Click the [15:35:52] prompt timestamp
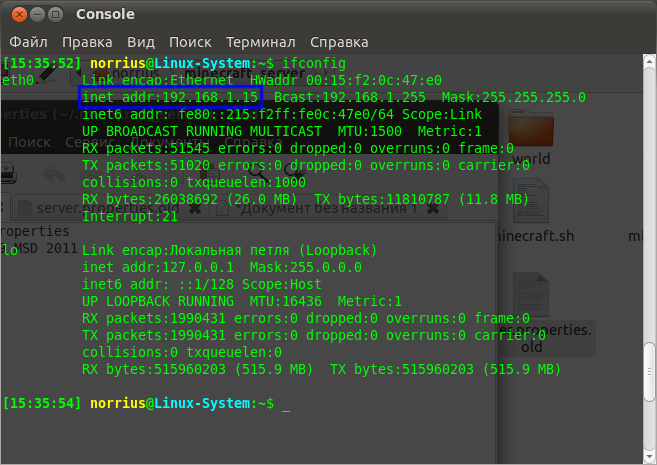The height and width of the screenshot is (465, 657). coord(42,63)
